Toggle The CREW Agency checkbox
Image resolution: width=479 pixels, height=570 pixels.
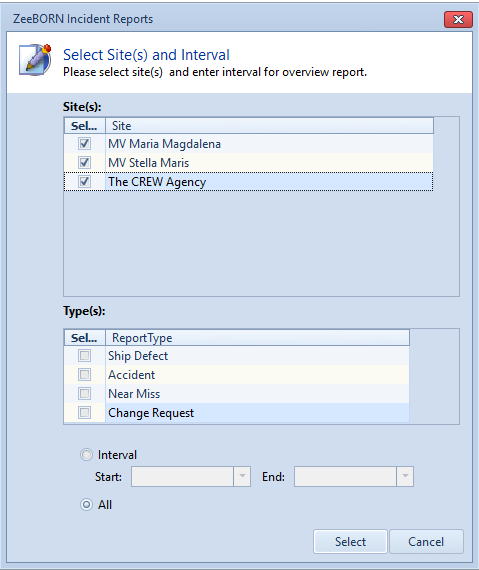click(84, 181)
